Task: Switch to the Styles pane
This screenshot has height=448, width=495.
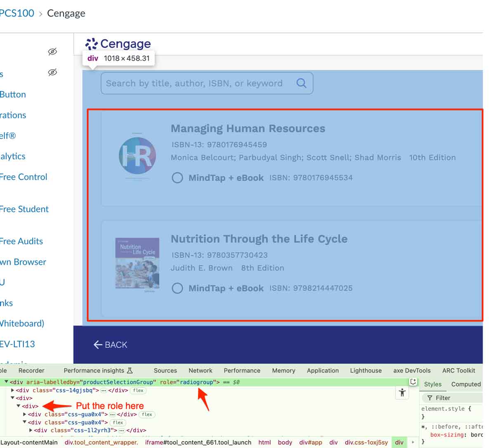Action: 433,384
